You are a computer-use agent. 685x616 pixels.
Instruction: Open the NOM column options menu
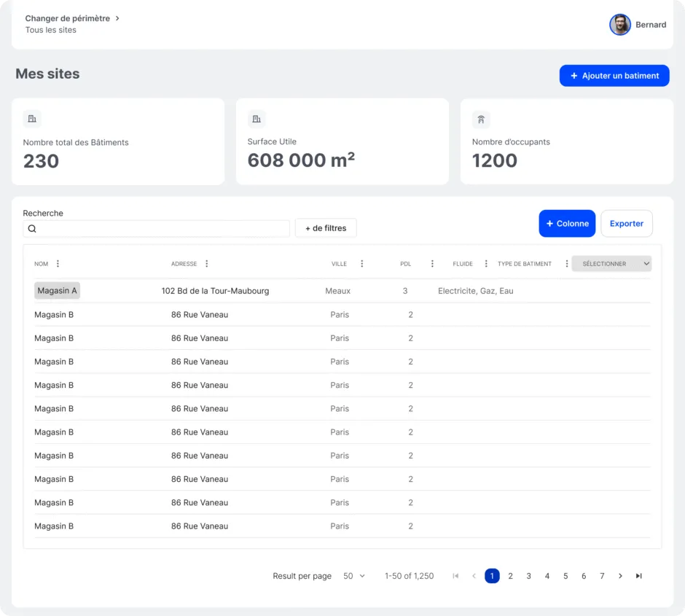click(58, 264)
